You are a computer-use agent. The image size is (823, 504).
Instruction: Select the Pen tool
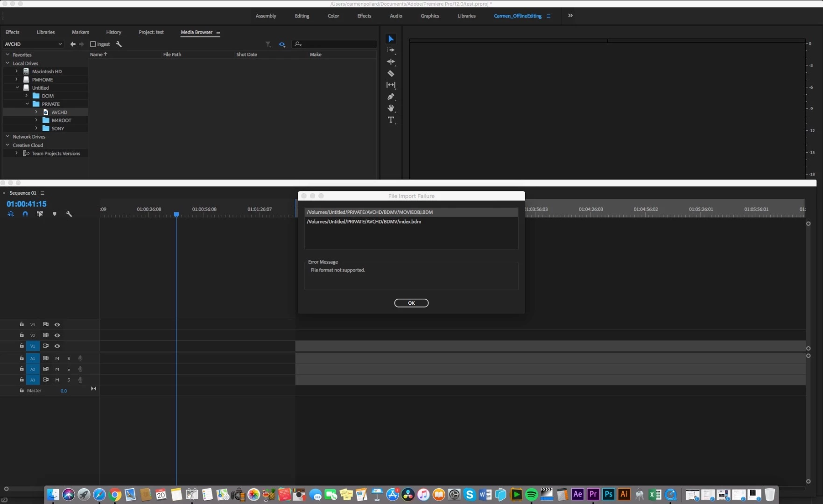tap(391, 97)
